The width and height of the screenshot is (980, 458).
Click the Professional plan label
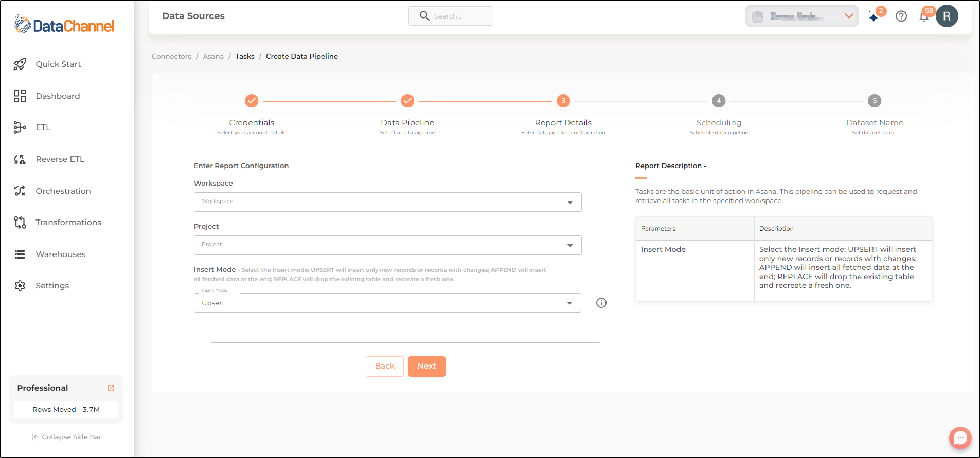(x=43, y=388)
